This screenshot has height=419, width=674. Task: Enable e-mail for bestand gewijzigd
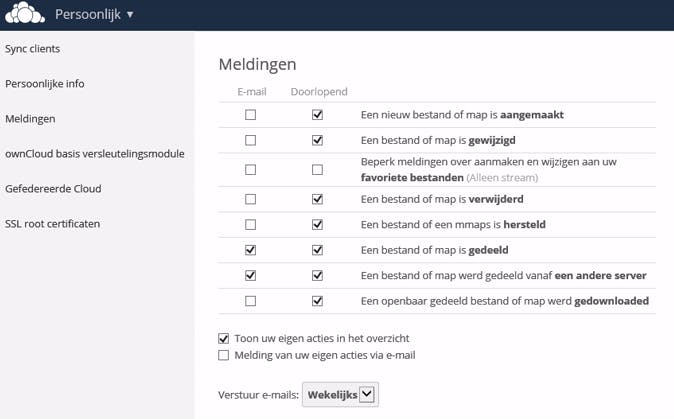tap(251, 140)
